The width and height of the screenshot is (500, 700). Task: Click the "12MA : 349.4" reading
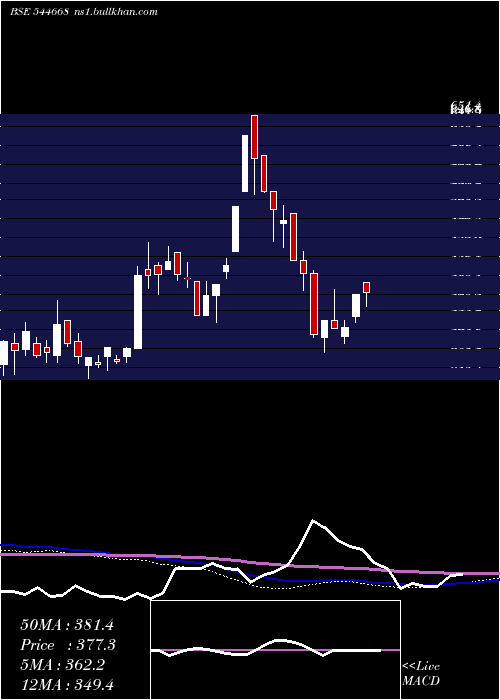pyautogui.click(x=67, y=685)
